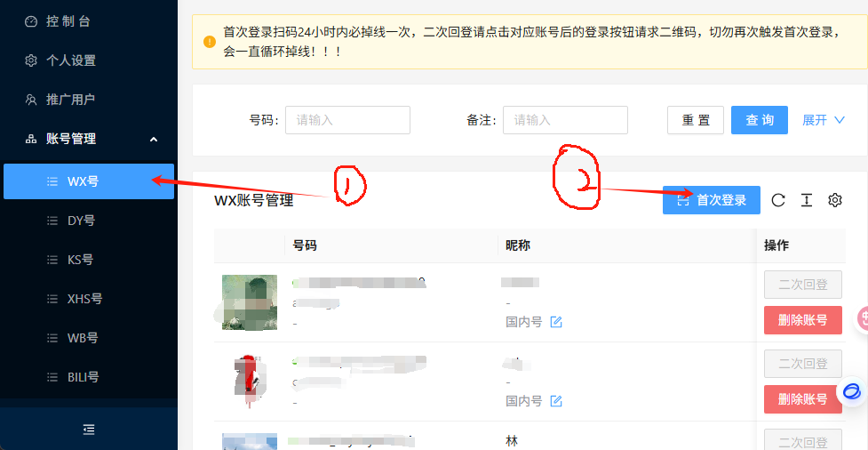The height and width of the screenshot is (450, 868).
Task: Open the table column settings gear
Action: point(835,200)
